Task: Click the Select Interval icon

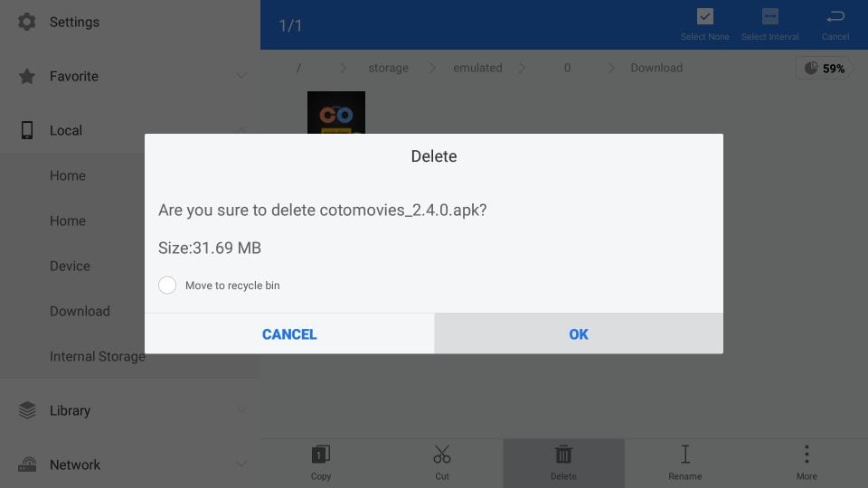Action: pyautogui.click(x=770, y=16)
